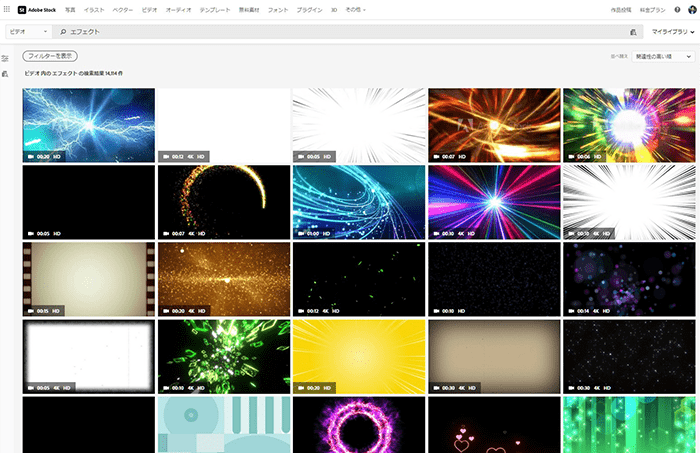Go to the 写真 menu item
The width and height of the screenshot is (700, 453).
pos(70,9)
